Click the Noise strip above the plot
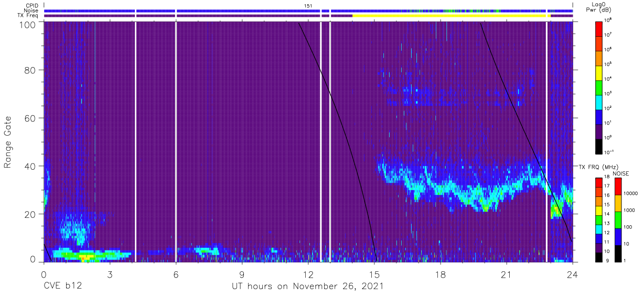644x297 pixels. pyautogui.click(x=308, y=10)
